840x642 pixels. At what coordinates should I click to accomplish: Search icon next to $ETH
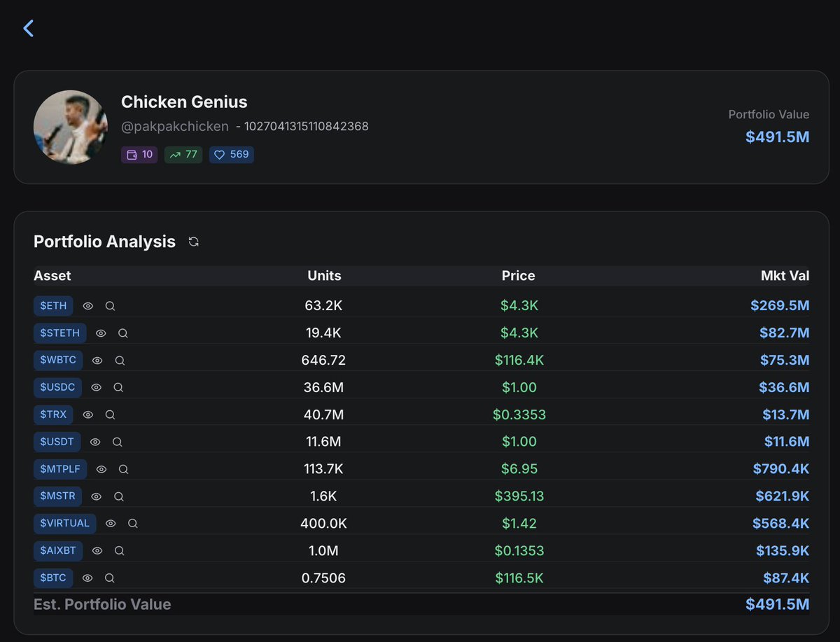pos(110,306)
